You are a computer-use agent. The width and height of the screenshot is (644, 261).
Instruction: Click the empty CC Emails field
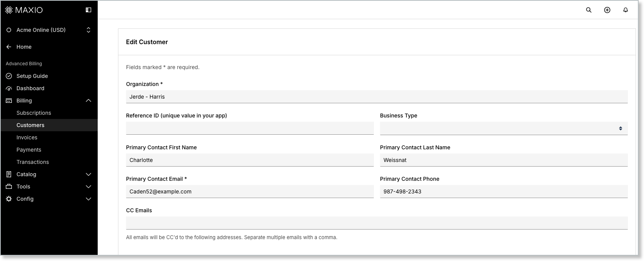tap(377, 223)
